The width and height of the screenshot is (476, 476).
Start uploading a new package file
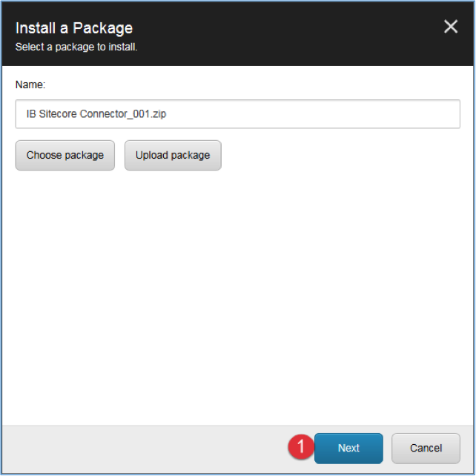point(173,155)
